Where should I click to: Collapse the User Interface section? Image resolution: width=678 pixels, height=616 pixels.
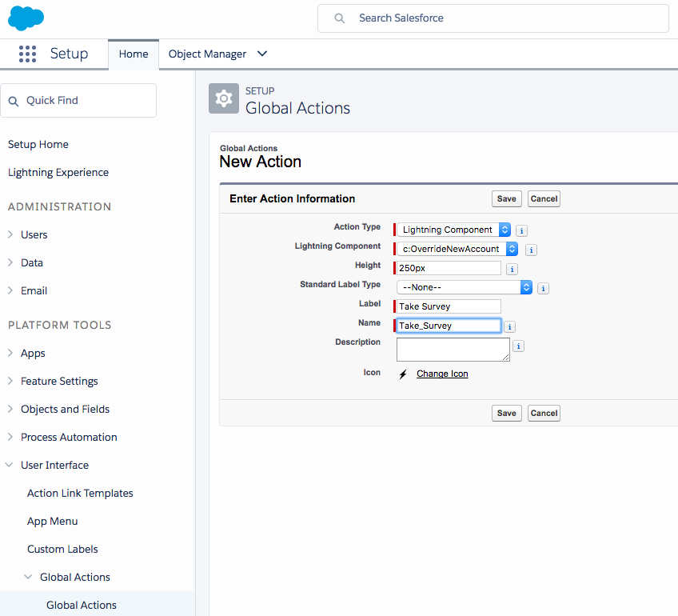[x=9, y=465]
